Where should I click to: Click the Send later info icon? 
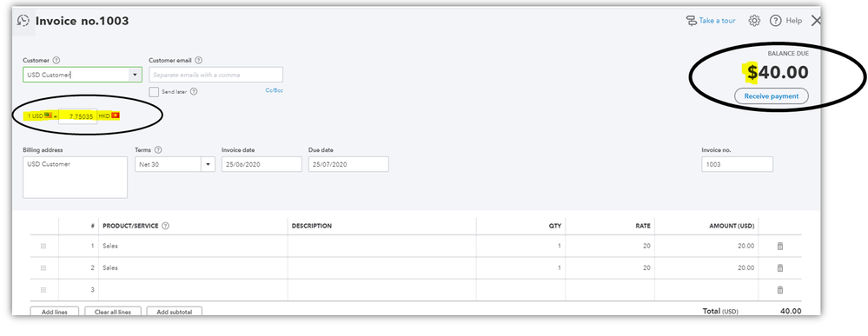[x=194, y=91]
